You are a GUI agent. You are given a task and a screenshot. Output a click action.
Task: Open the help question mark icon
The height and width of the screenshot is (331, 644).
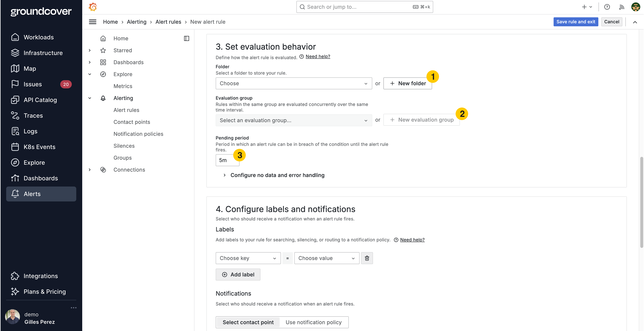tap(607, 7)
